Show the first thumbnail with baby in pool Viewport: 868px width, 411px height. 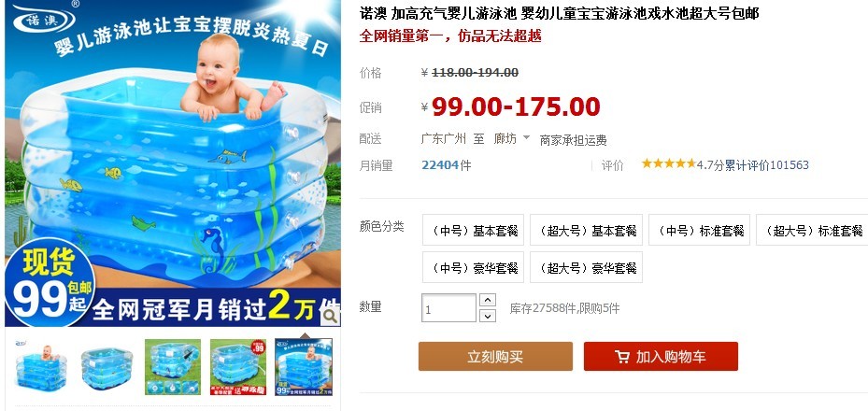pos(41,367)
